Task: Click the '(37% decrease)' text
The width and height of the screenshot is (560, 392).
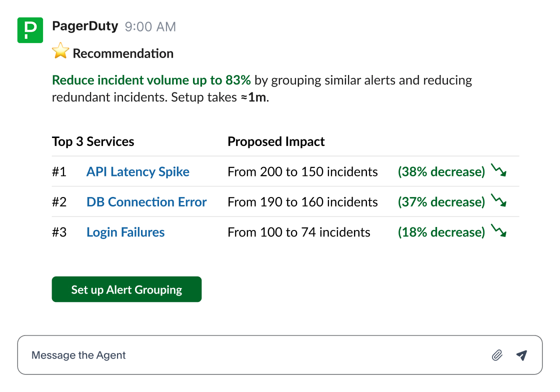Action: [x=441, y=202]
